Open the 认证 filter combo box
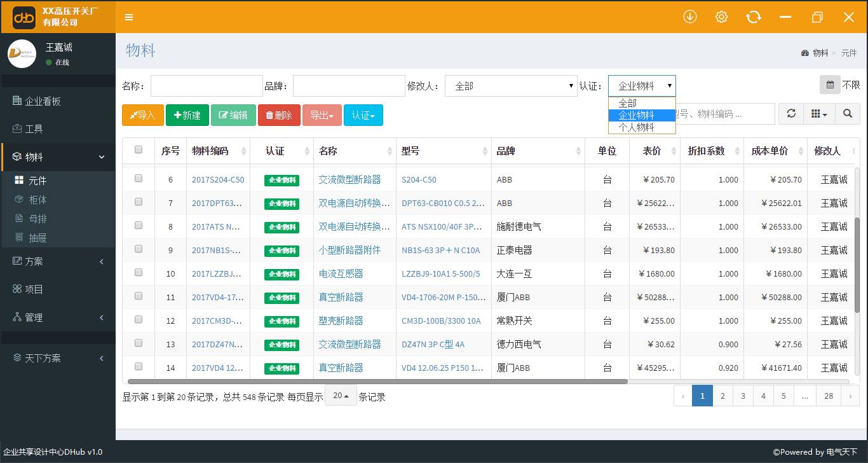The height and width of the screenshot is (463, 868). (x=642, y=86)
